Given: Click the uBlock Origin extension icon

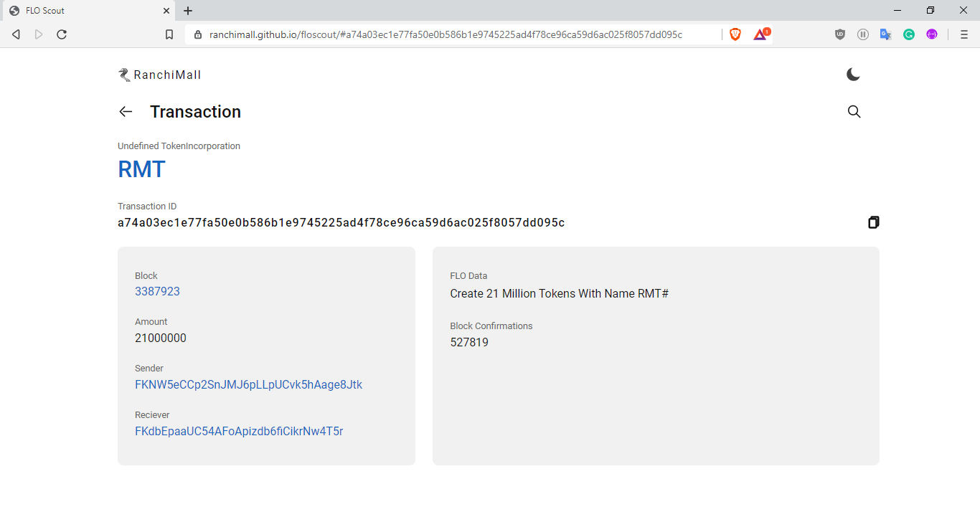Looking at the screenshot, I should (840, 34).
